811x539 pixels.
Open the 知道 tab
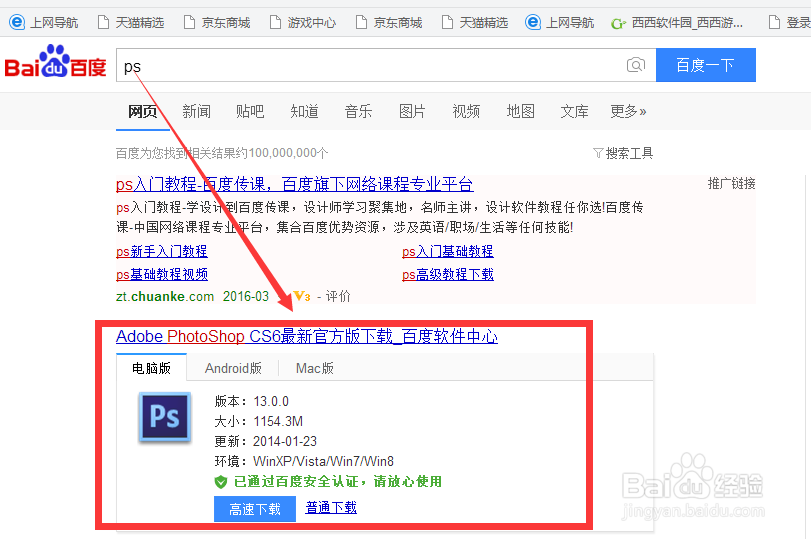(x=304, y=111)
